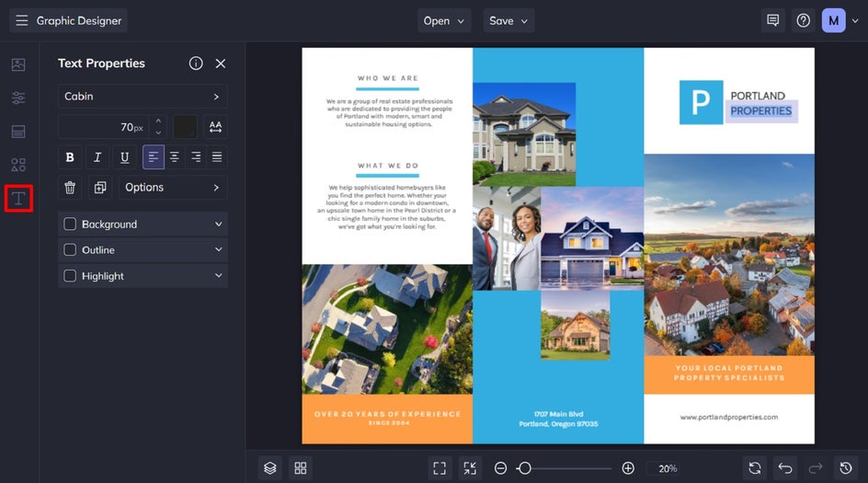Image resolution: width=868 pixels, height=483 pixels.
Task: Open the Graphics shapes sidebar tool
Action: tap(18, 165)
